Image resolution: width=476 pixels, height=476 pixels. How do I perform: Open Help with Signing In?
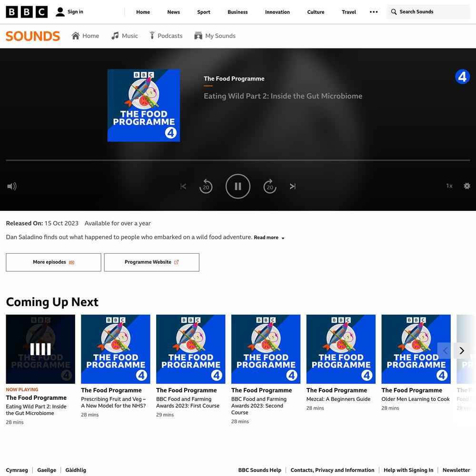tap(408, 470)
